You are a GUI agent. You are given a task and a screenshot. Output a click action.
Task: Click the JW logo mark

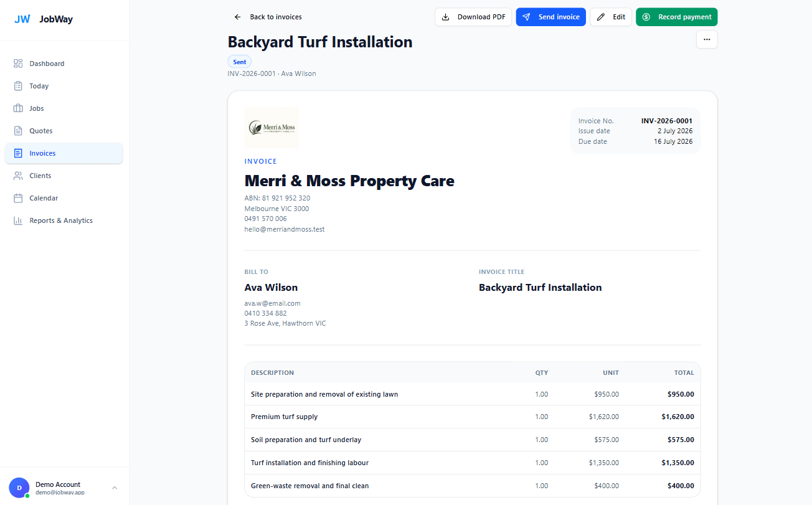pos(22,19)
